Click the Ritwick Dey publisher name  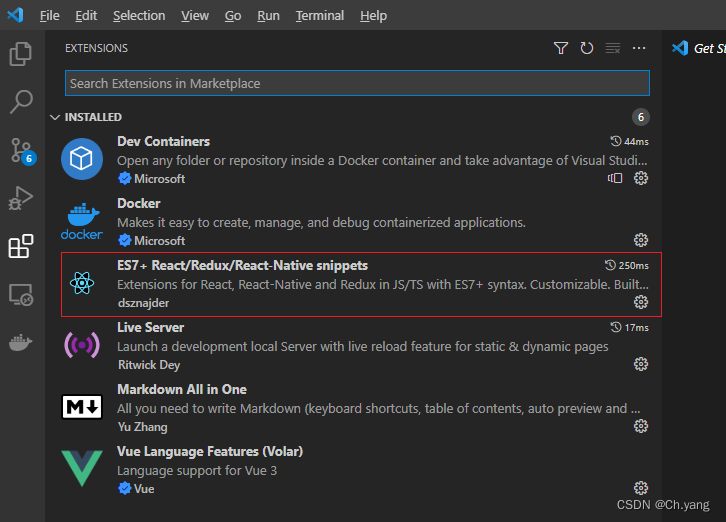149,365
